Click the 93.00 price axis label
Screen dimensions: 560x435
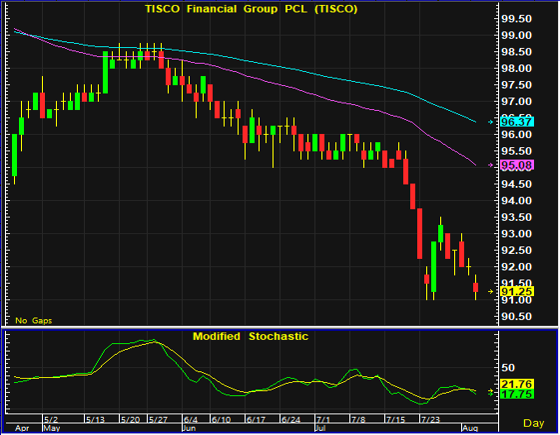click(516, 234)
